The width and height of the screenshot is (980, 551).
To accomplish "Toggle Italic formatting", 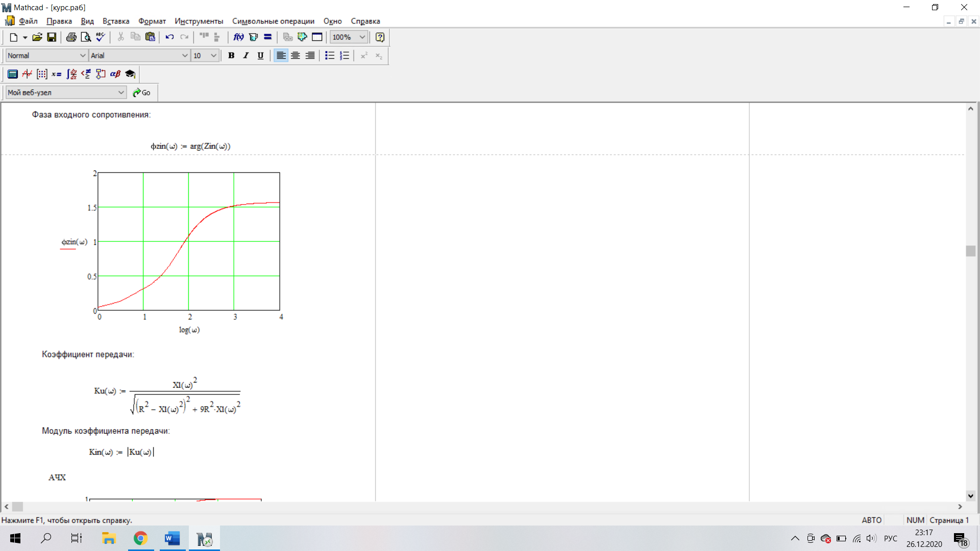I will click(x=246, y=56).
